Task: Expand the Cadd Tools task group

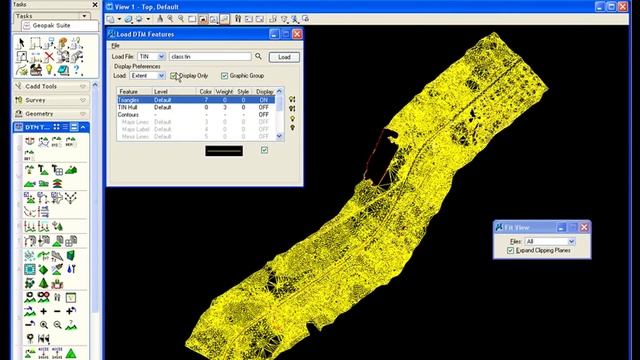Action: click(83, 87)
